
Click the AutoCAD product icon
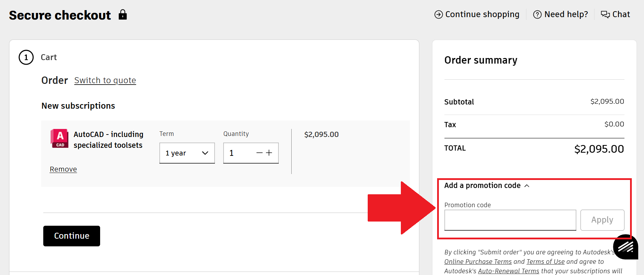tap(60, 138)
